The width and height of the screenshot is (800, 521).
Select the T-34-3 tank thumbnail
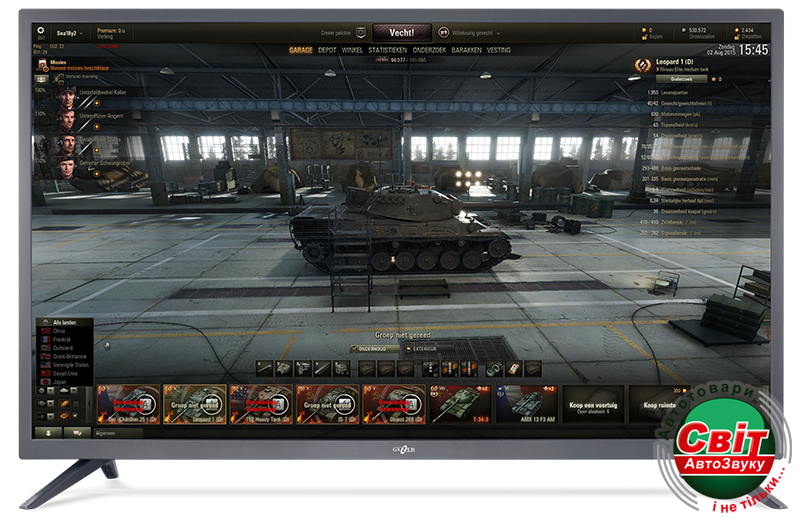pyautogui.click(x=460, y=403)
